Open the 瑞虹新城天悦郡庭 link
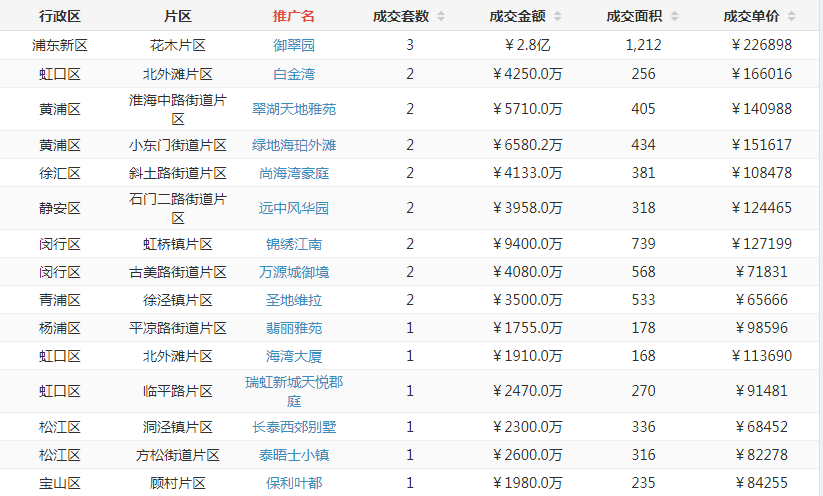The image size is (823, 496). click(293, 392)
